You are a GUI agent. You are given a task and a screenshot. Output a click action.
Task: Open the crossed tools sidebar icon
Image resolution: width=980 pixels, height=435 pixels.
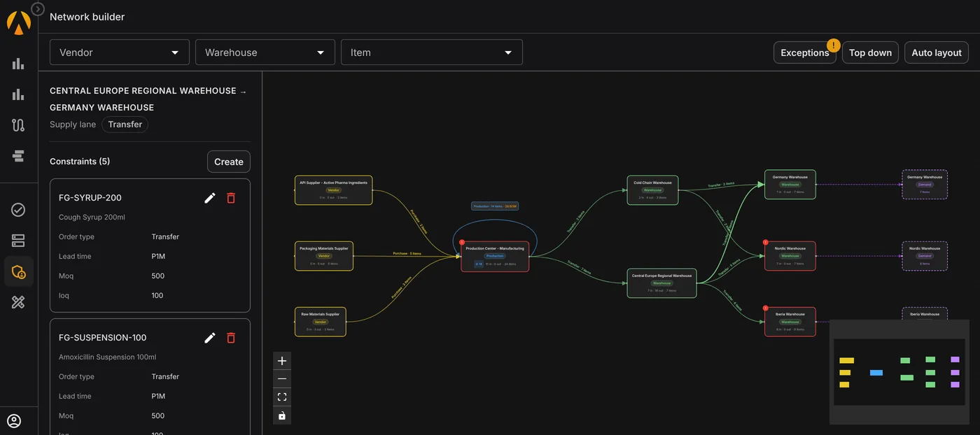point(18,302)
